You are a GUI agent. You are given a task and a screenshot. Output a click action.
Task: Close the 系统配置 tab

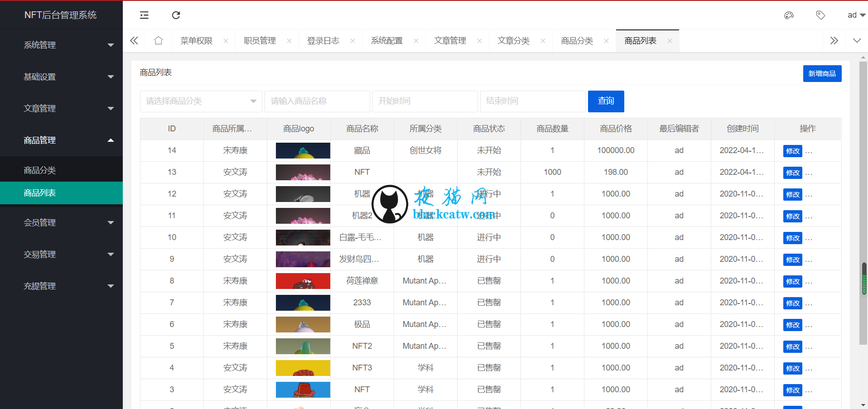(416, 41)
